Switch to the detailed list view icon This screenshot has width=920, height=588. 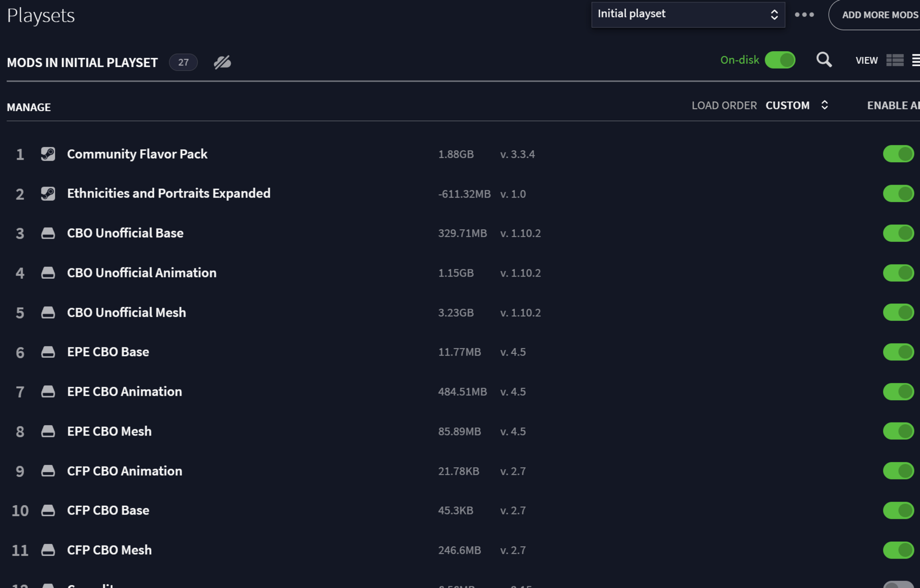tap(895, 60)
